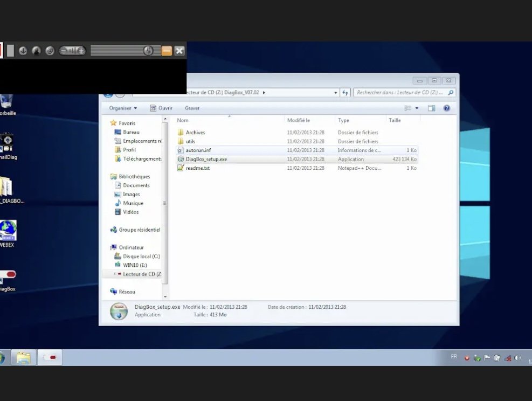532x401 pixels.
Task: Click the DiagBox app button in the taskbar
Action: click(x=50, y=357)
